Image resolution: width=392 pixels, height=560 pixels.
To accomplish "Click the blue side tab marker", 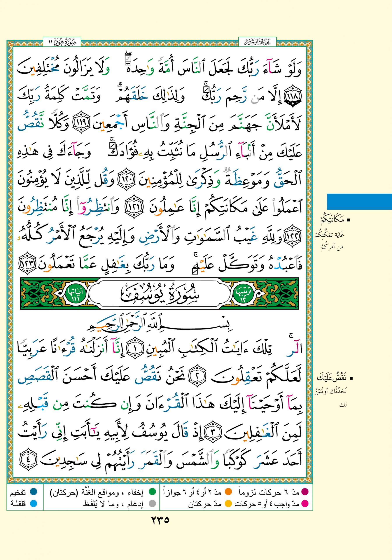I will click(x=359, y=202).
